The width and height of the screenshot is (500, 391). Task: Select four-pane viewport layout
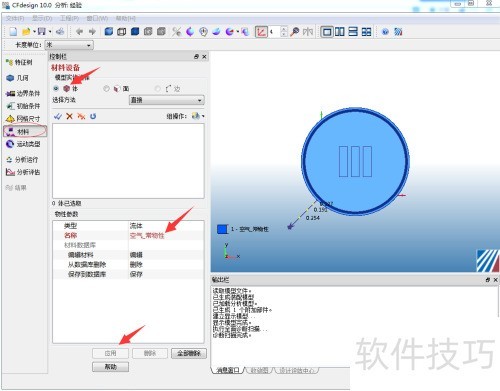[x=366, y=32]
